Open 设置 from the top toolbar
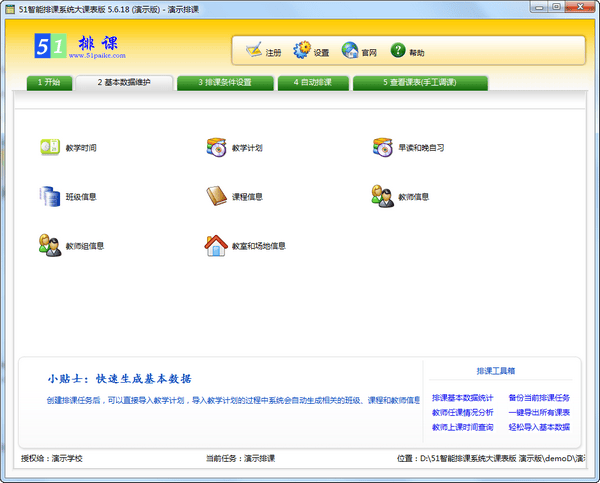This screenshot has width=600, height=483. coord(311,51)
